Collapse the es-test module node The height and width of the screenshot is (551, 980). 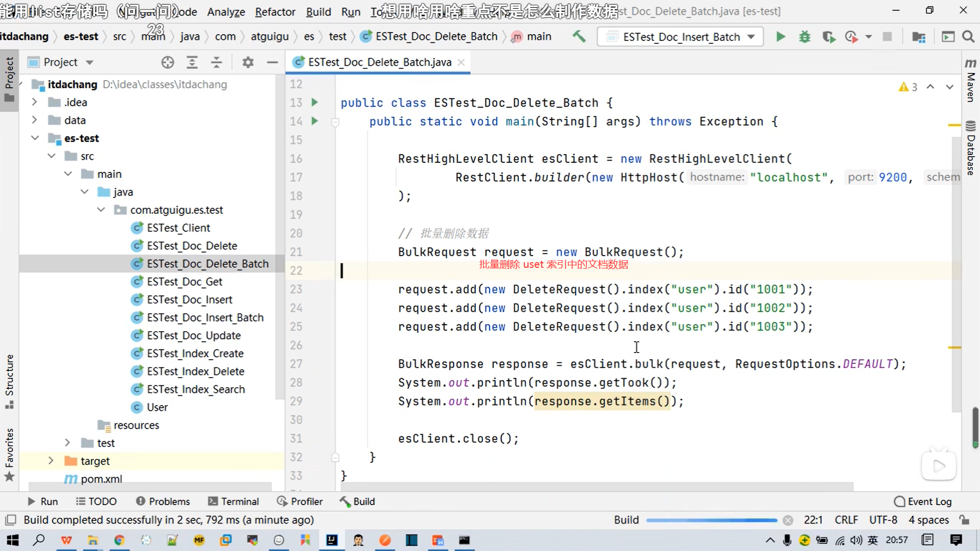coord(35,138)
